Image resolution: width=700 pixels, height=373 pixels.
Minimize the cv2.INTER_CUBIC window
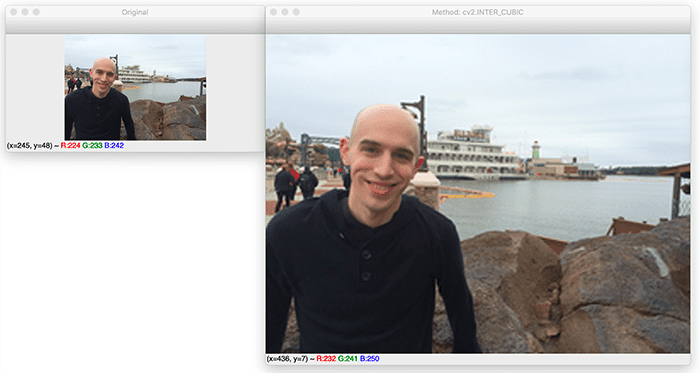click(285, 12)
